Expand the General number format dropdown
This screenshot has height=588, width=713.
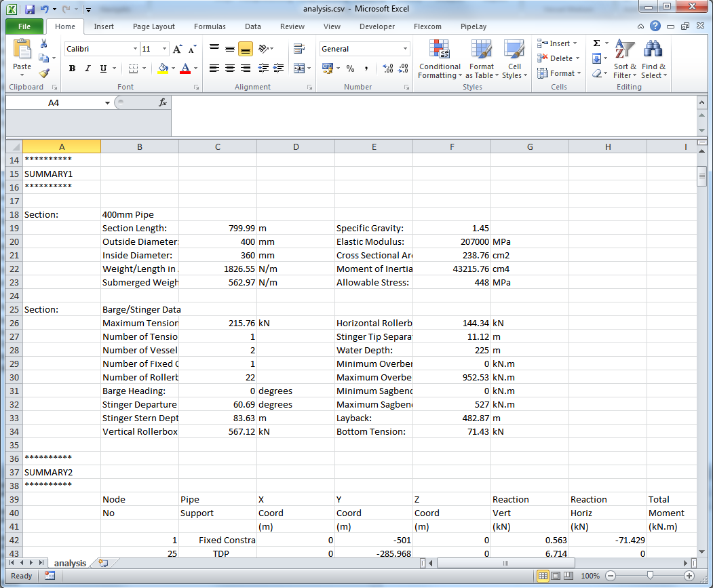pyautogui.click(x=406, y=49)
